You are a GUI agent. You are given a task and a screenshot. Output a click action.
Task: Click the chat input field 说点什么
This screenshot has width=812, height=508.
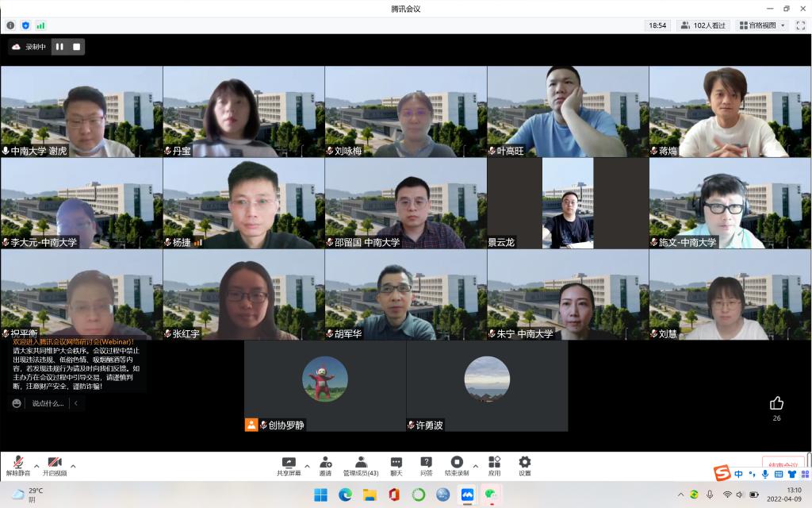[48, 403]
